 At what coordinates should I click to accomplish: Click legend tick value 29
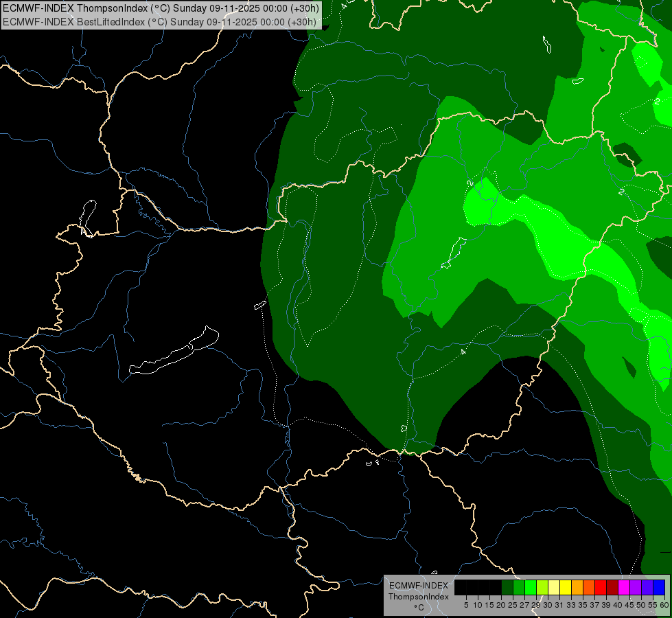[x=535, y=605]
